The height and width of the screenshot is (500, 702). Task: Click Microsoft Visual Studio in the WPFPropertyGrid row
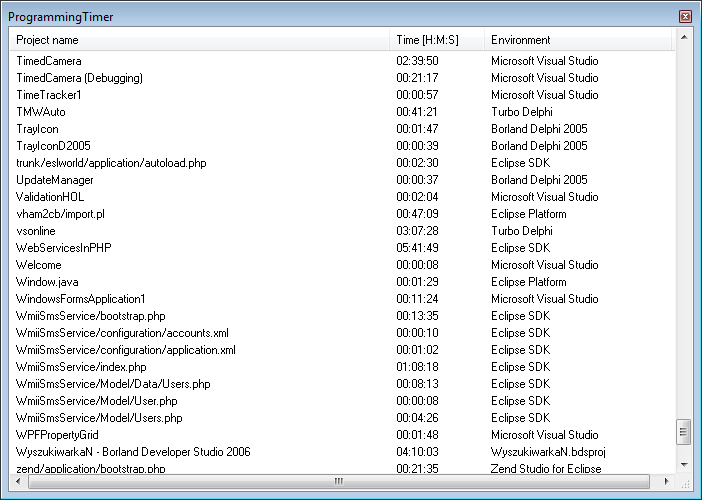[x=544, y=435]
